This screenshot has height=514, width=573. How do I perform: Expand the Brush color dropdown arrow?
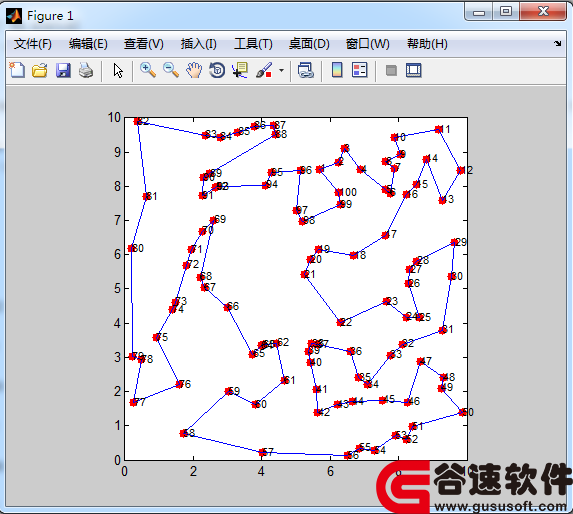pos(281,70)
